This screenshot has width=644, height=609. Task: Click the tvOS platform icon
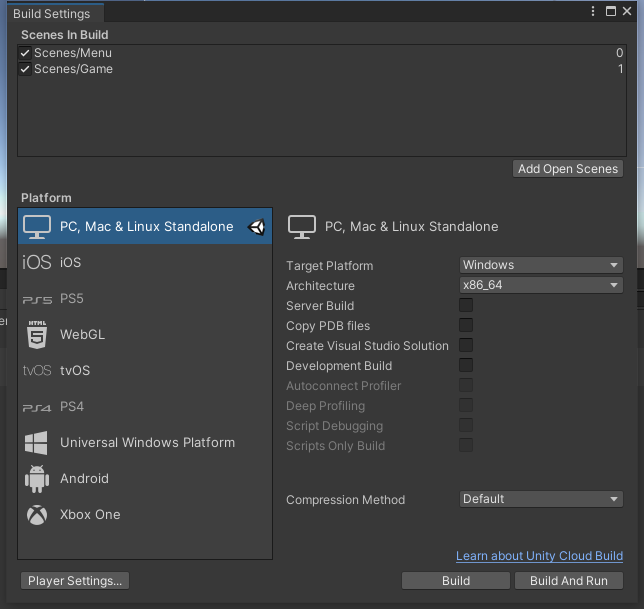click(37, 370)
